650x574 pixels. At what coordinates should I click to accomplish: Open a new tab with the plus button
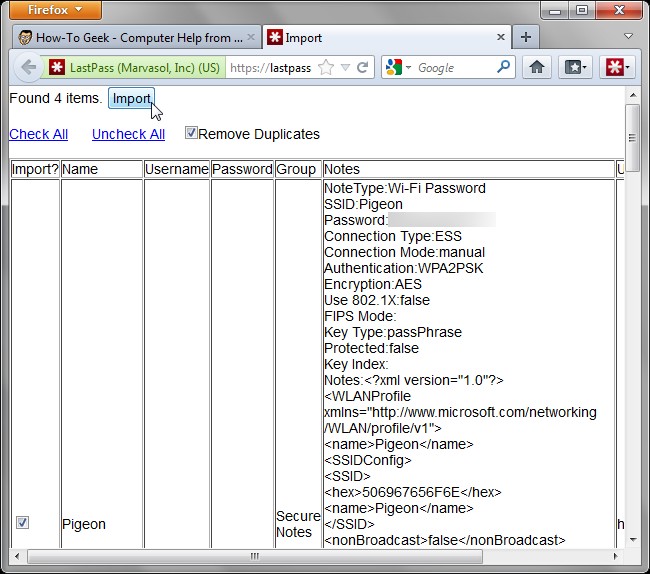pyautogui.click(x=526, y=37)
